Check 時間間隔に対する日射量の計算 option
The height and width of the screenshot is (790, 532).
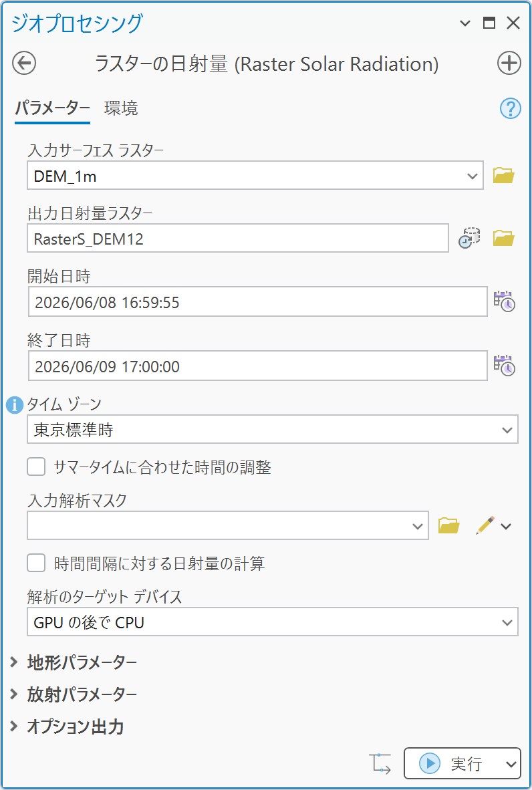click(x=36, y=563)
